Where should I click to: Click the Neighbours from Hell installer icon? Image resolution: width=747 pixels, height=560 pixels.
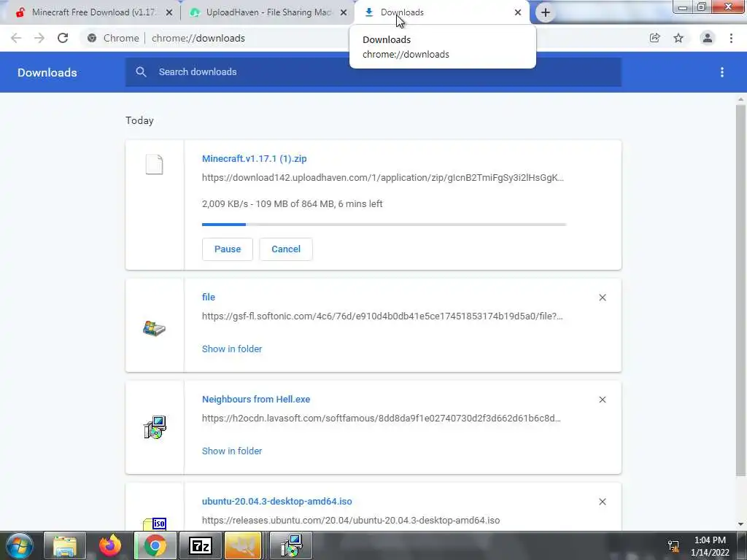155,427
